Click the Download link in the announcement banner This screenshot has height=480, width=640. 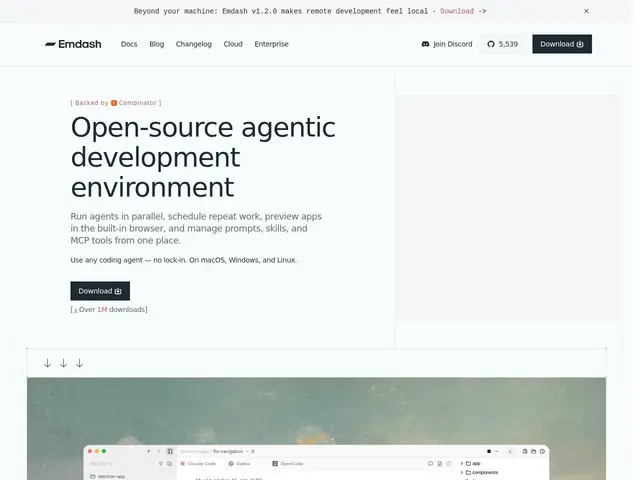(457, 11)
